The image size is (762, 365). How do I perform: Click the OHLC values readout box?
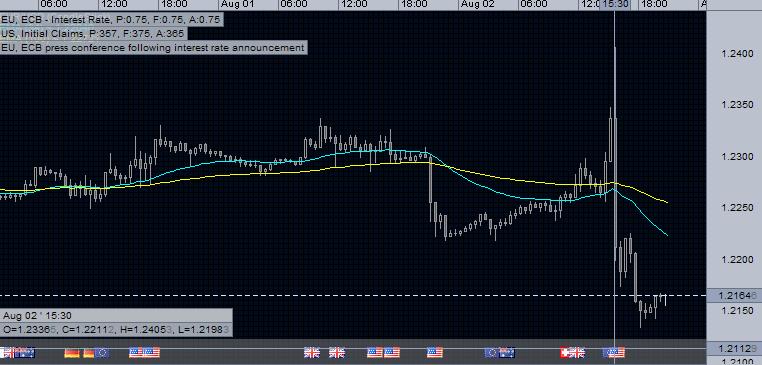point(116,330)
